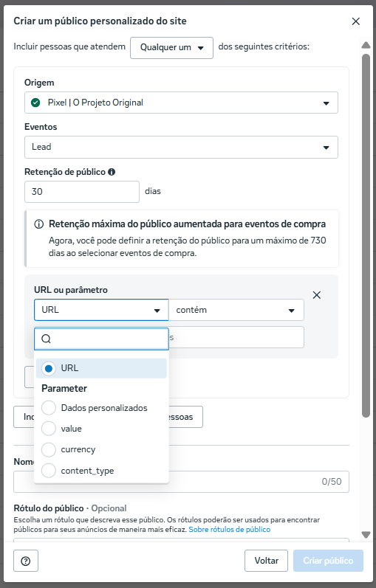Open the 'contém' condition dropdown

236,310
